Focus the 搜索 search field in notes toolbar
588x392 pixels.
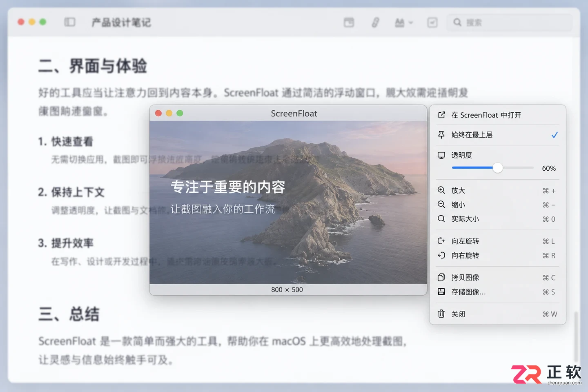[509, 22]
